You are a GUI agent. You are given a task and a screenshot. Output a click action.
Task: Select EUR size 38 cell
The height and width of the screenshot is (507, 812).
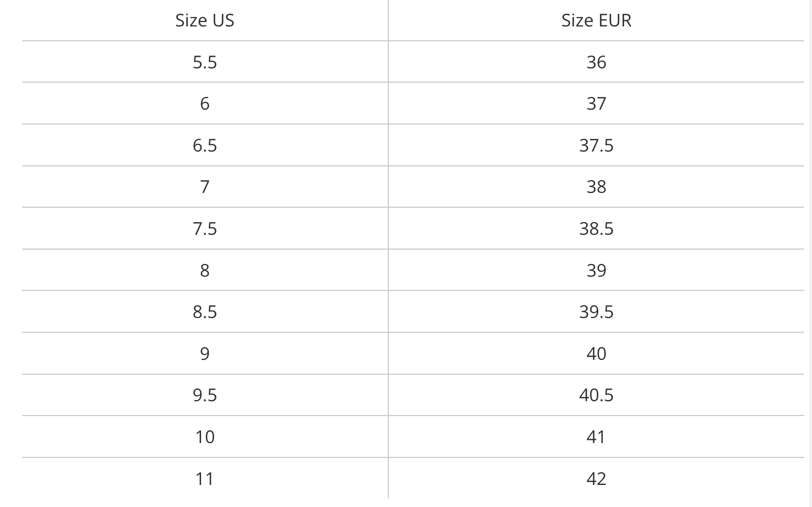click(x=596, y=187)
